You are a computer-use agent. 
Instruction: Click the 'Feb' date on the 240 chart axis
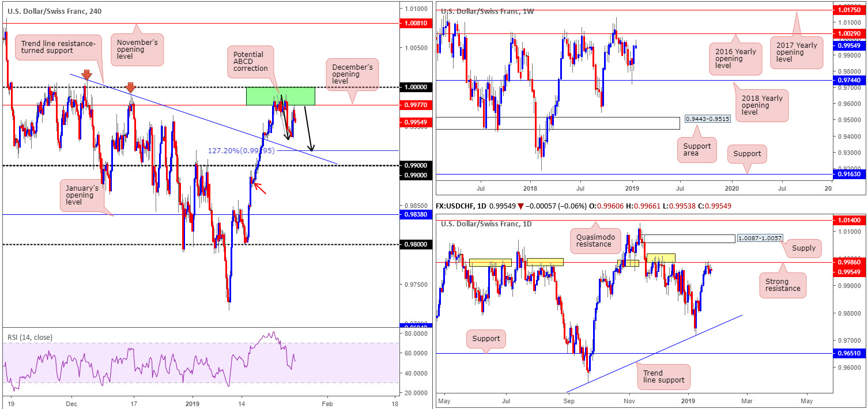(327, 403)
